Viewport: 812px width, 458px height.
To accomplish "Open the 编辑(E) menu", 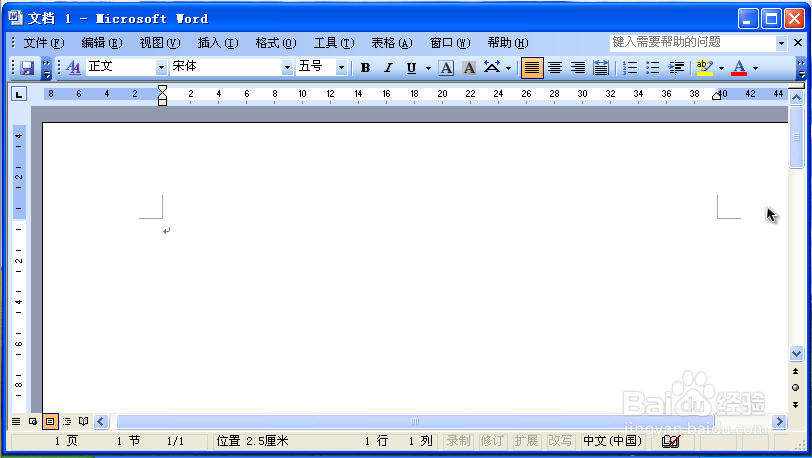I will (102, 42).
